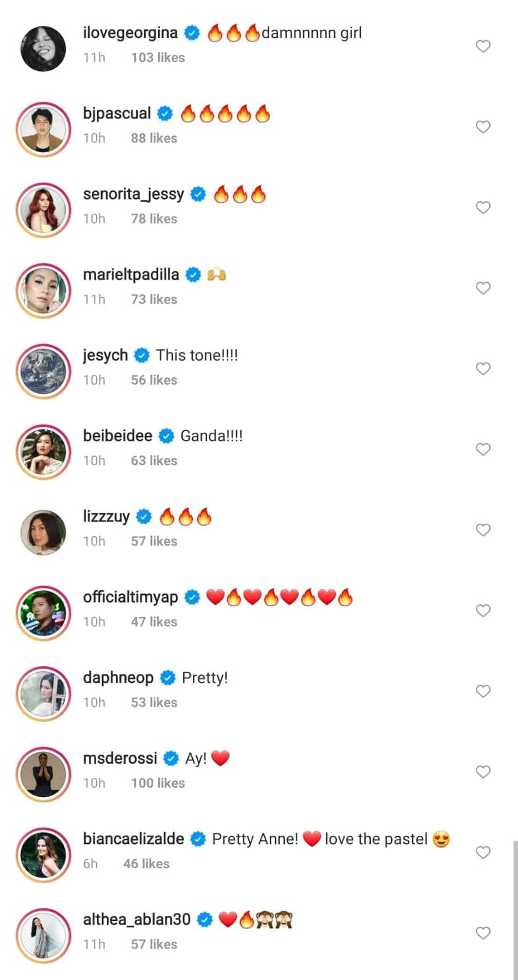
Task: Like the lizzzuy comment
Action: pos(483,530)
